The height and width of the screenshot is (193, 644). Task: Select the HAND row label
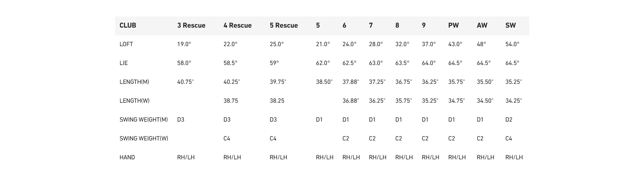(x=127, y=157)
